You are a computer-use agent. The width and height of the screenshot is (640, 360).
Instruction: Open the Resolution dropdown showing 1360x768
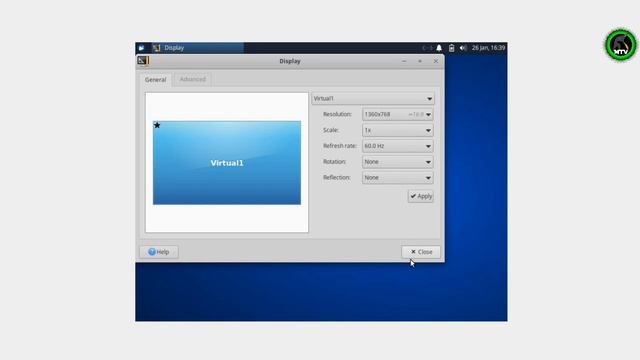[398, 114]
